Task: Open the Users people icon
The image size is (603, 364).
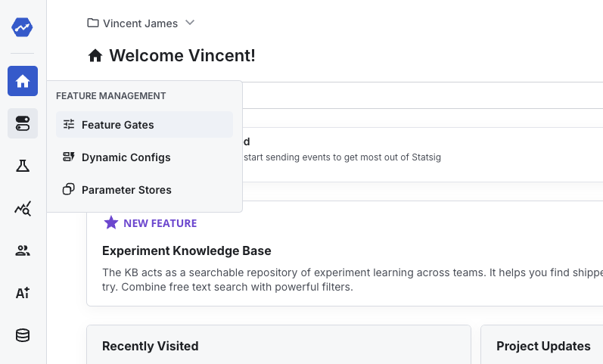Action: click(23, 250)
